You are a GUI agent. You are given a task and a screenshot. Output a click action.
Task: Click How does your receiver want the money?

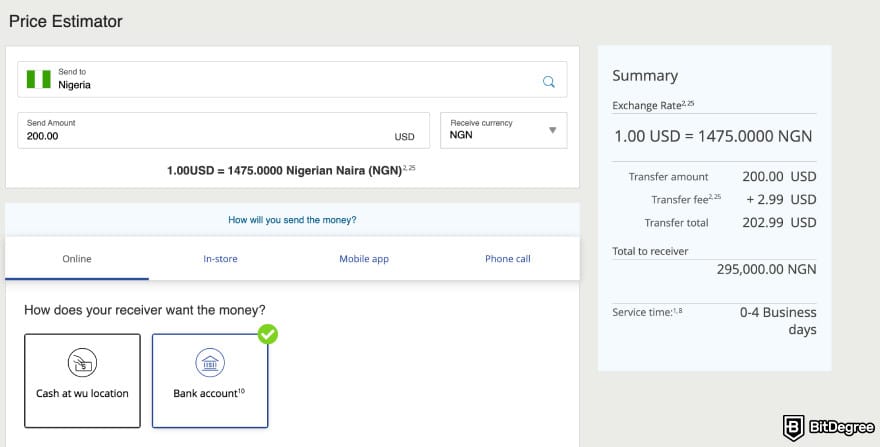pos(145,310)
